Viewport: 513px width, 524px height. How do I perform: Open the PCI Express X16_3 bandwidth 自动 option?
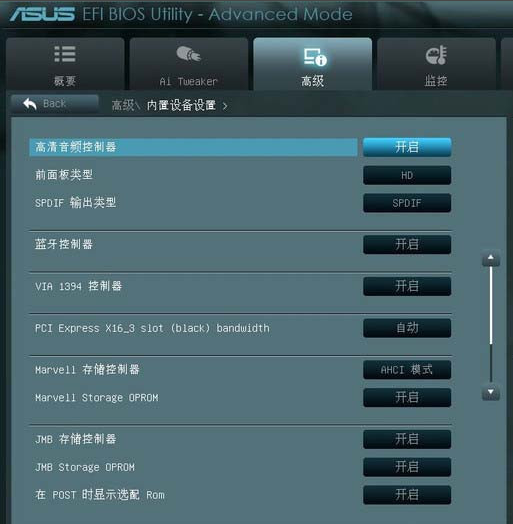click(407, 328)
